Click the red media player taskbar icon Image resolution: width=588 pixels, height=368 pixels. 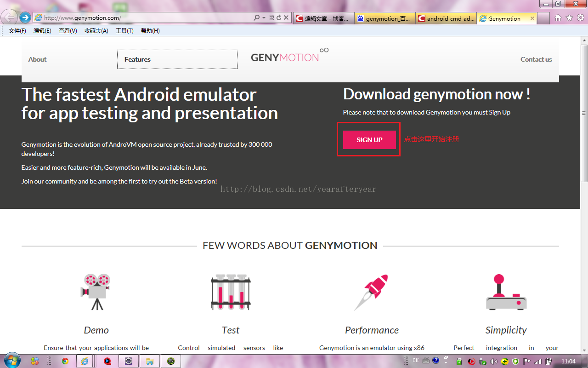pos(107,362)
